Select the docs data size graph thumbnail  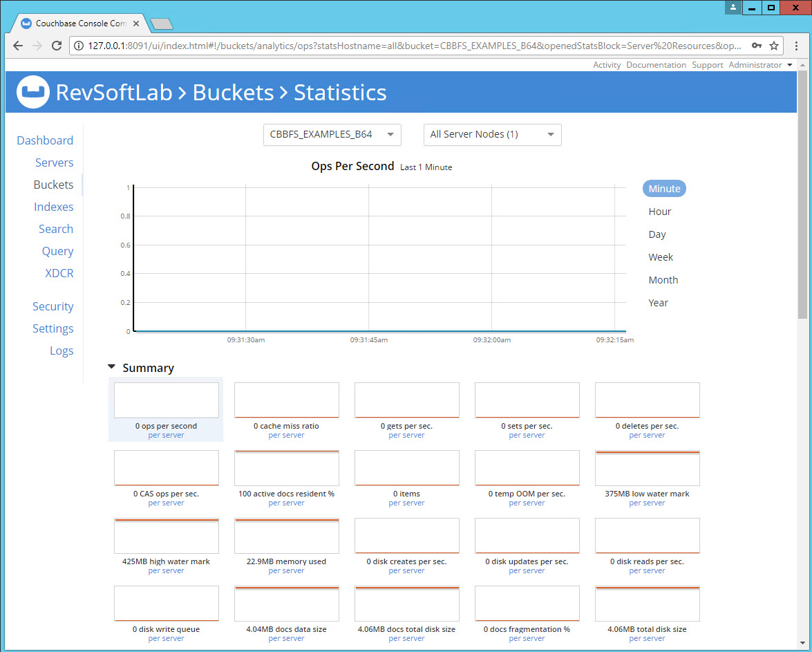(x=286, y=604)
